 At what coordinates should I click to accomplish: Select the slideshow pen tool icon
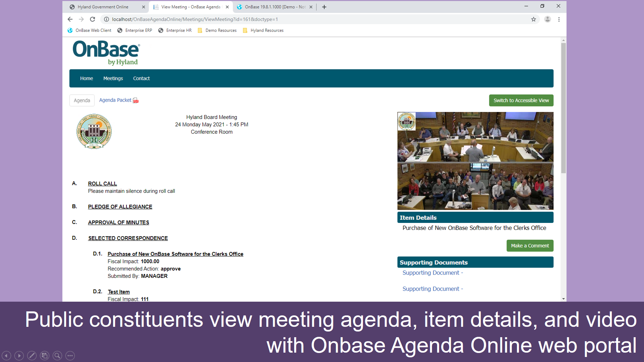pyautogui.click(x=32, y=356)
